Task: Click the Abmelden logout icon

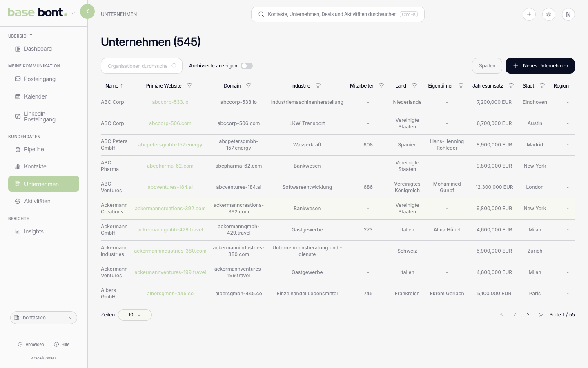Action: coord(20,344)
